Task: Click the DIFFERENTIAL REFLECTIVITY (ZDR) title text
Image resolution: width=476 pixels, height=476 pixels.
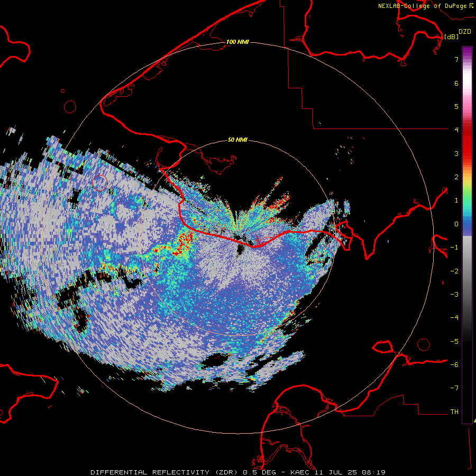Action: (165, 472)
